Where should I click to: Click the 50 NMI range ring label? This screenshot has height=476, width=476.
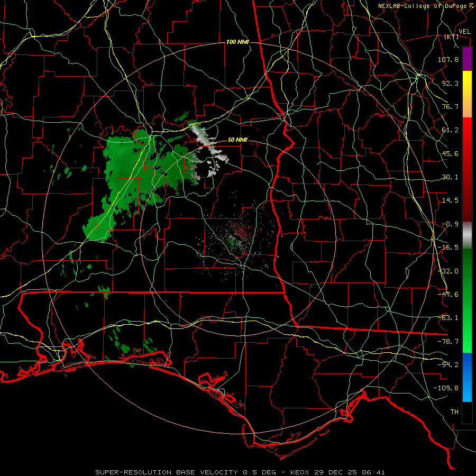pos(237,140)
